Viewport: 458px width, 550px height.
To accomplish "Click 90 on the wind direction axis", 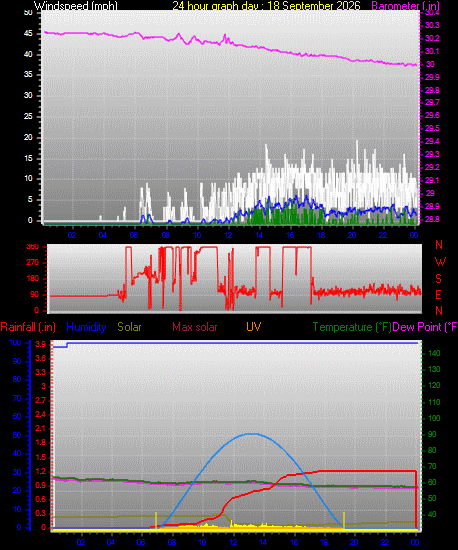I will (x=35, y=295).
